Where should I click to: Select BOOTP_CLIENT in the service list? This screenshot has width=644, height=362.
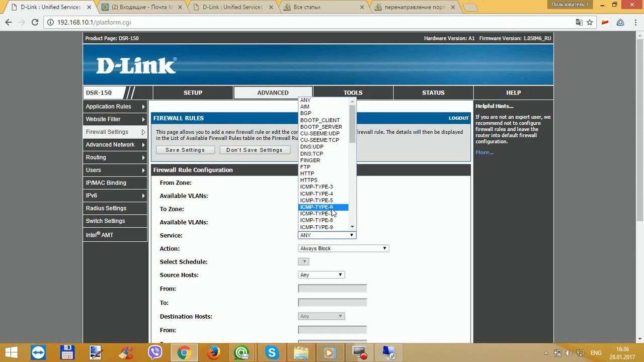pyautogui.click(x=323, y=120)
